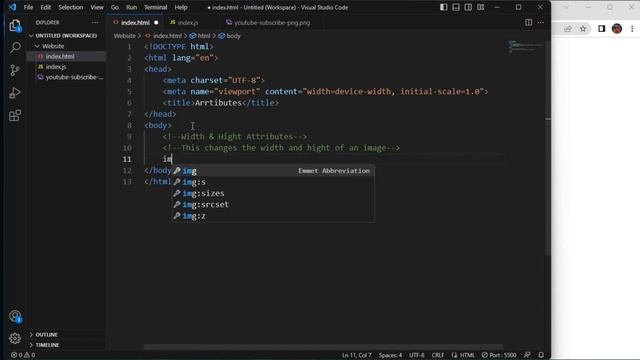Click the VS Code logo icon

(x=12, y=7)
